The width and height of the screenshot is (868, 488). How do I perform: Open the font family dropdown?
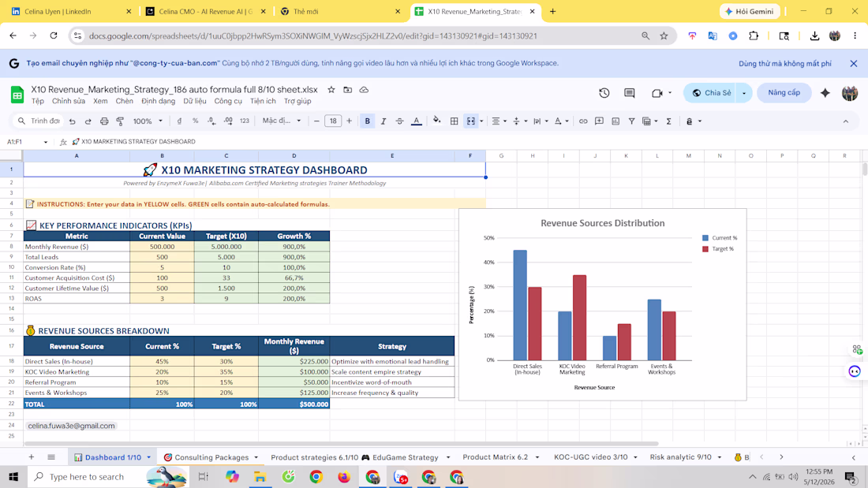coord(282,121)
